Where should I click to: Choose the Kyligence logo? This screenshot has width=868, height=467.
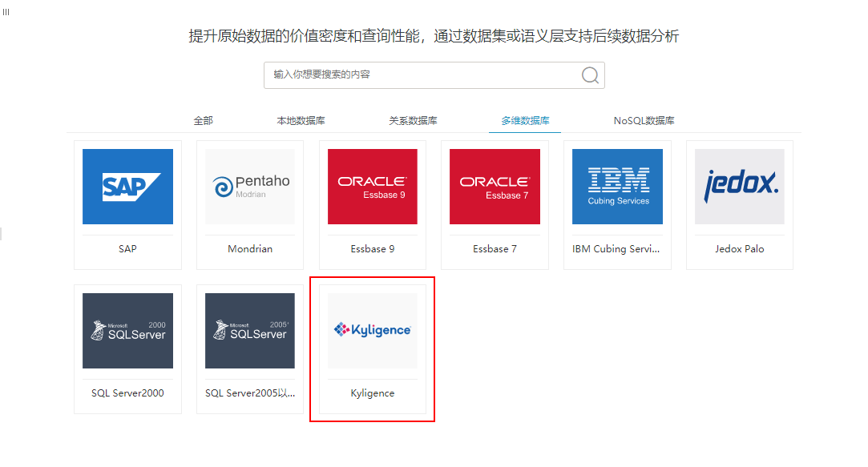tap(373, 331)
